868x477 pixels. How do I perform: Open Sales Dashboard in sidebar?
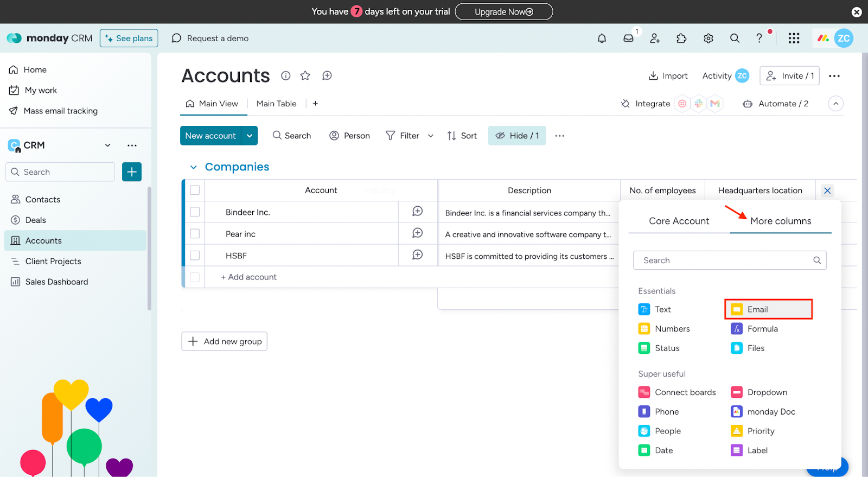pyautogui.click(x=75, y=282)
